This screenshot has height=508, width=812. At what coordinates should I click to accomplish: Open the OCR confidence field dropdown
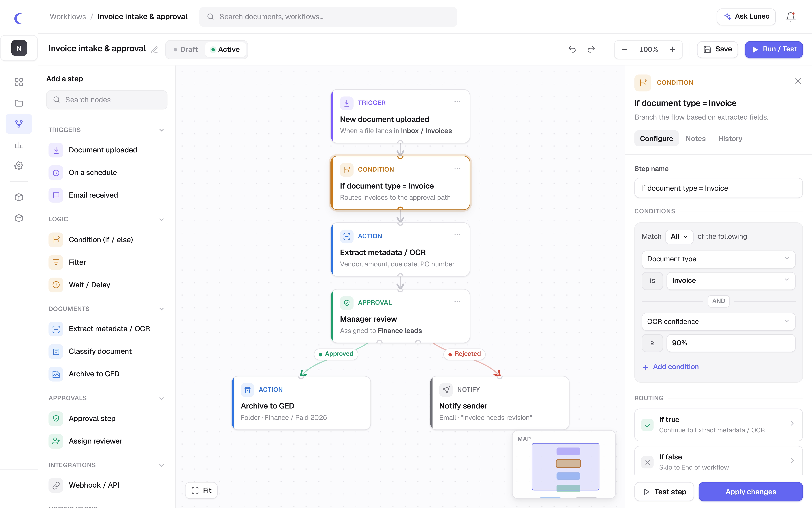[718, 321]
